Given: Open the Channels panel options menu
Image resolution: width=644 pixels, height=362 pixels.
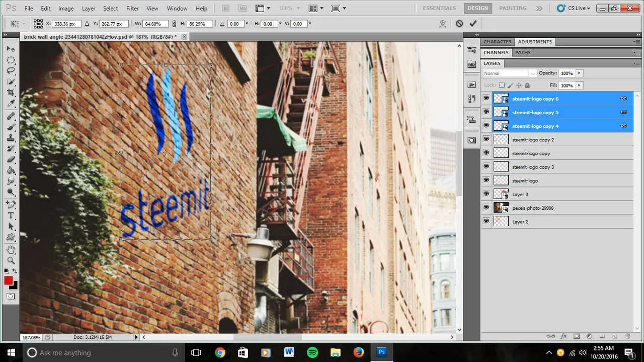Looking at the screenshot, I should pyautogui.click(x=636, y=52).
